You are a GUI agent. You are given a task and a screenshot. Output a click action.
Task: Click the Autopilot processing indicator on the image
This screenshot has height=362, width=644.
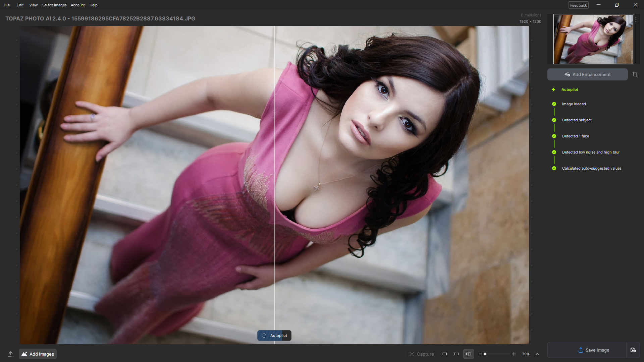274,336
